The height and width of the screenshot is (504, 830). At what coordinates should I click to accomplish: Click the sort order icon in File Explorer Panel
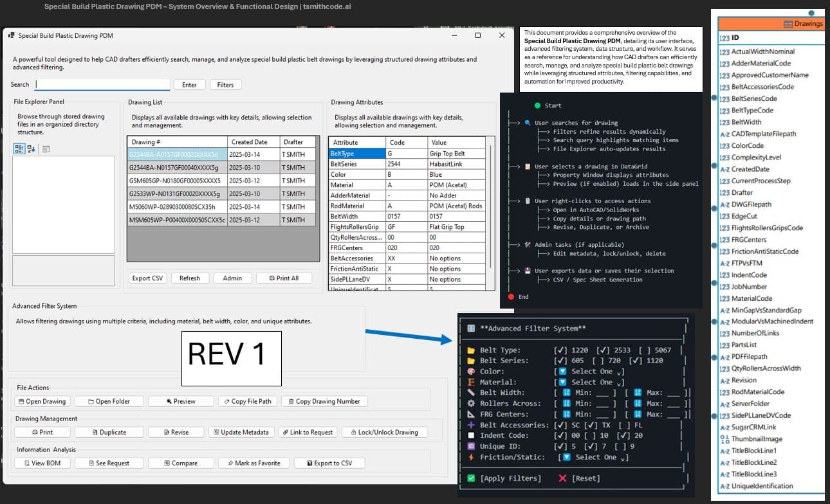[31, 148]
